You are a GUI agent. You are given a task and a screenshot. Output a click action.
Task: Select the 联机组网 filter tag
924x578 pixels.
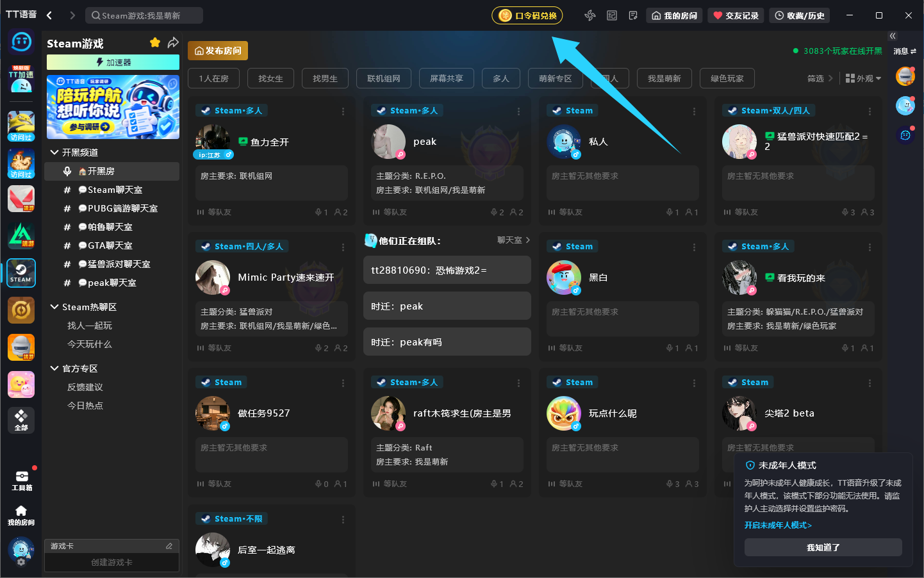coord(383,78)
